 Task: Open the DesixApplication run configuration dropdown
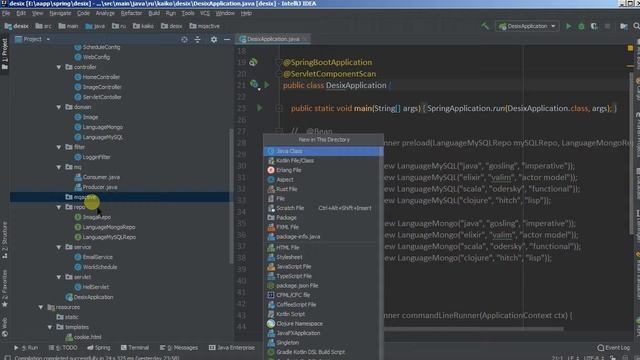tap(527, 26)
